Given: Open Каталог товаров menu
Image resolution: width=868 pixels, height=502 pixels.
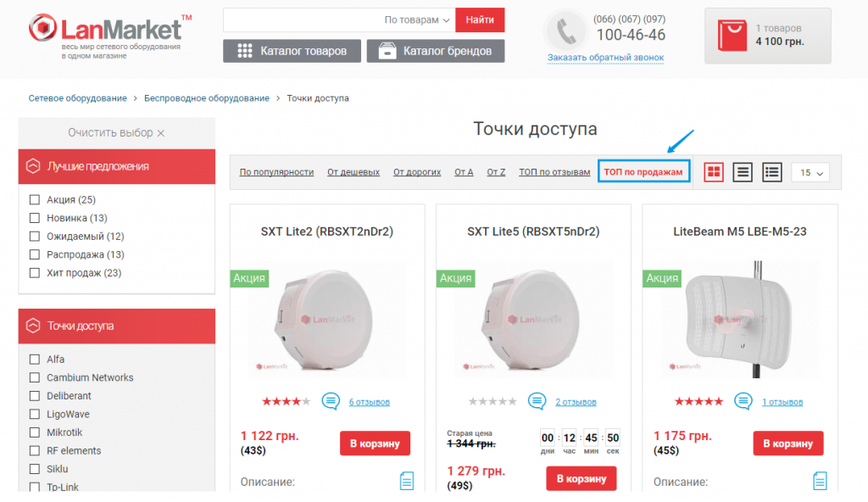Looking at the screenshot, I should coord(292,51).
